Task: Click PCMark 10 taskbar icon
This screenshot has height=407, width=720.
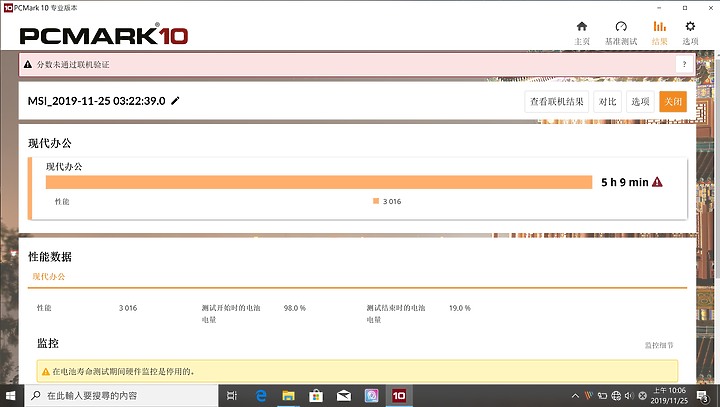Action: click(x=399, y=396)
